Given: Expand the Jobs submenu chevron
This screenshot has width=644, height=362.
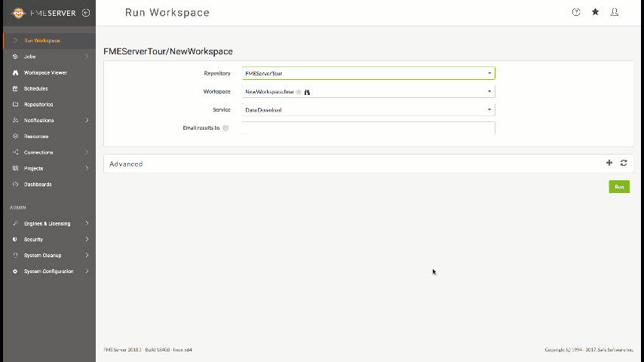Looking at the screenshot, I should (87, 57).
